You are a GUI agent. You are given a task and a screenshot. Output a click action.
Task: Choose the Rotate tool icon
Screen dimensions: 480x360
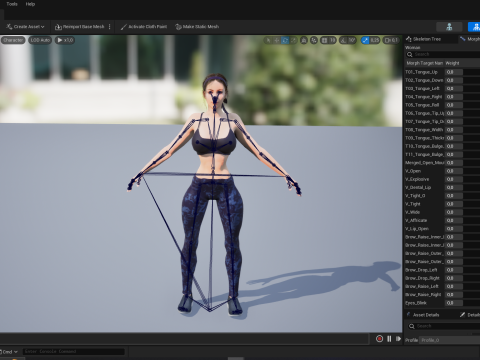click(x=285, y=40)
